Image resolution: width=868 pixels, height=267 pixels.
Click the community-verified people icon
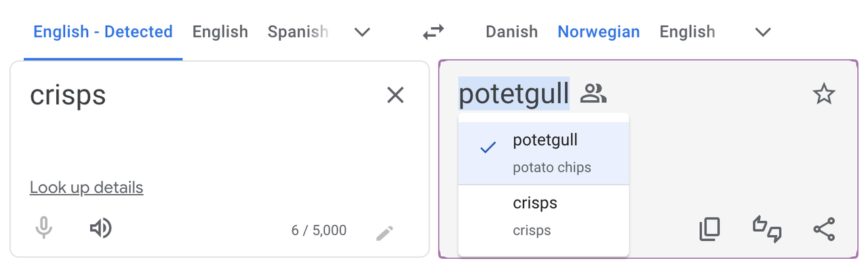pyautogui.click(x=593, y=94)
